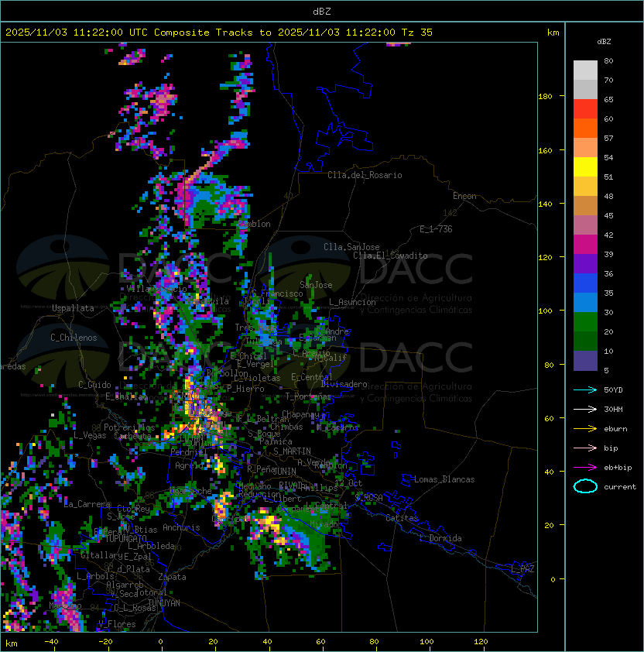This screenshot has width=644, height=652.
Task: Click the V_Flores map label
Action: [x=117, y=624]
